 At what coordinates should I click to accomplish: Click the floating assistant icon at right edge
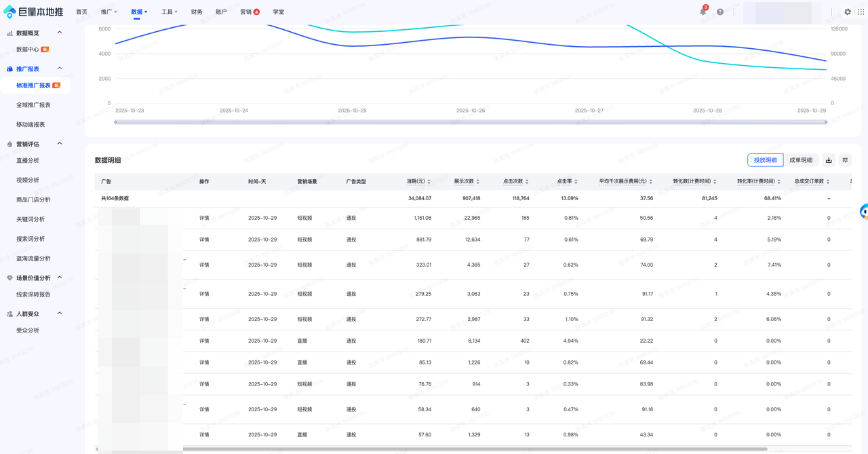(864, 212)
